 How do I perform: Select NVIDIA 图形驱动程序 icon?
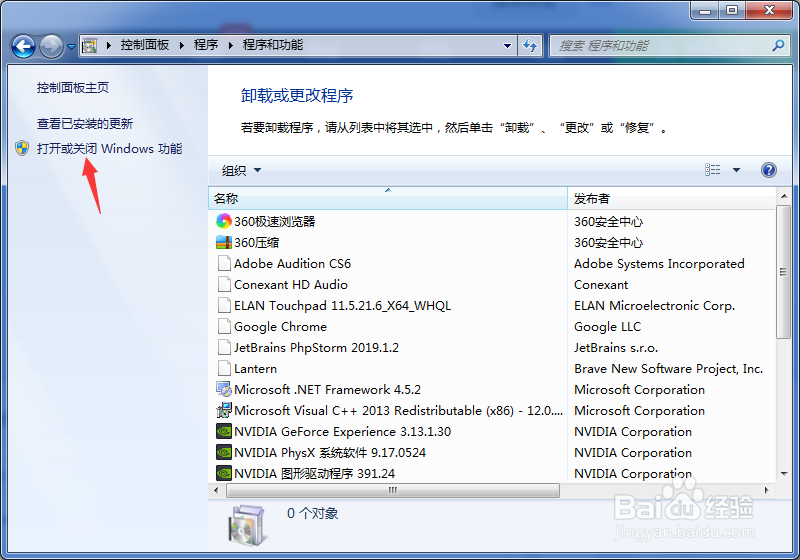[223, 474]
